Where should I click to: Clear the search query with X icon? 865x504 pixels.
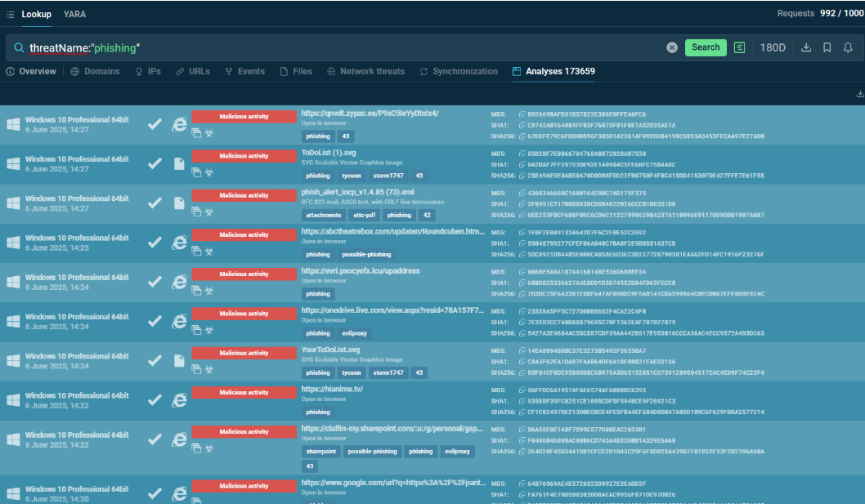(671, 48)
